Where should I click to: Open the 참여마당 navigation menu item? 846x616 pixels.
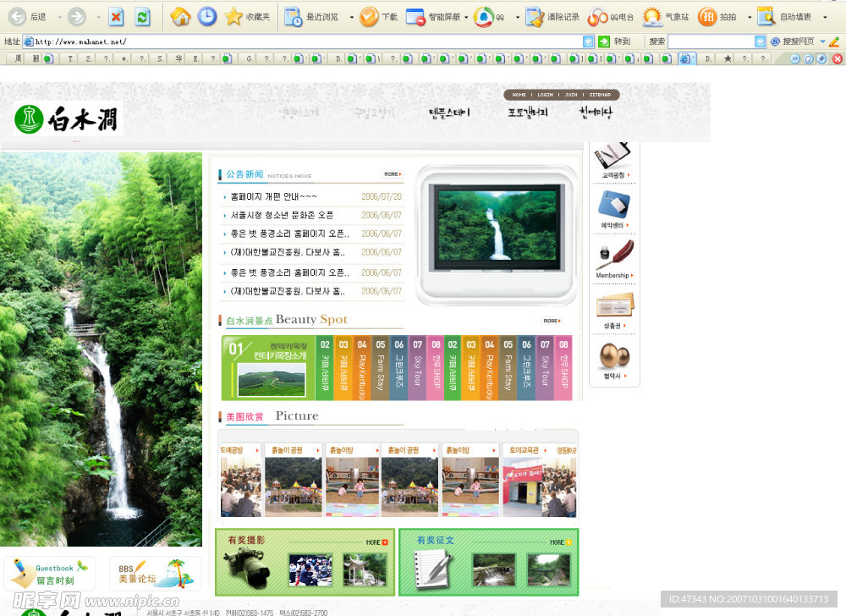[596, 113]
